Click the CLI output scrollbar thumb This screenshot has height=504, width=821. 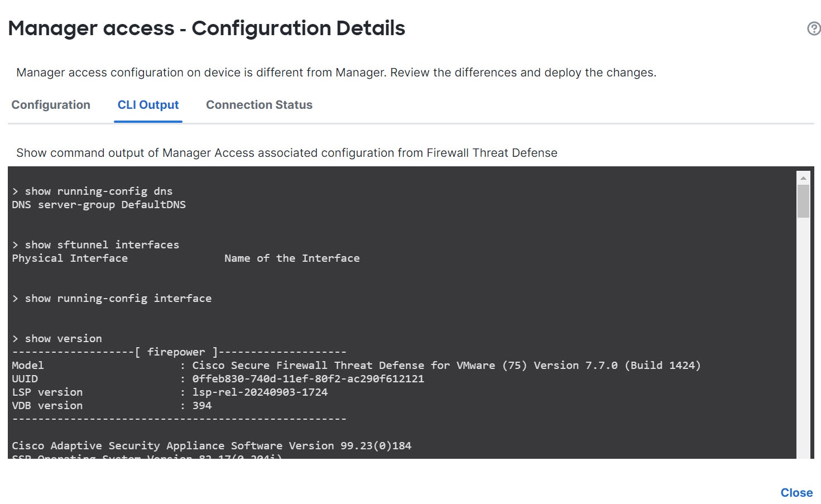pyautogui.click(x=803, y=201)
